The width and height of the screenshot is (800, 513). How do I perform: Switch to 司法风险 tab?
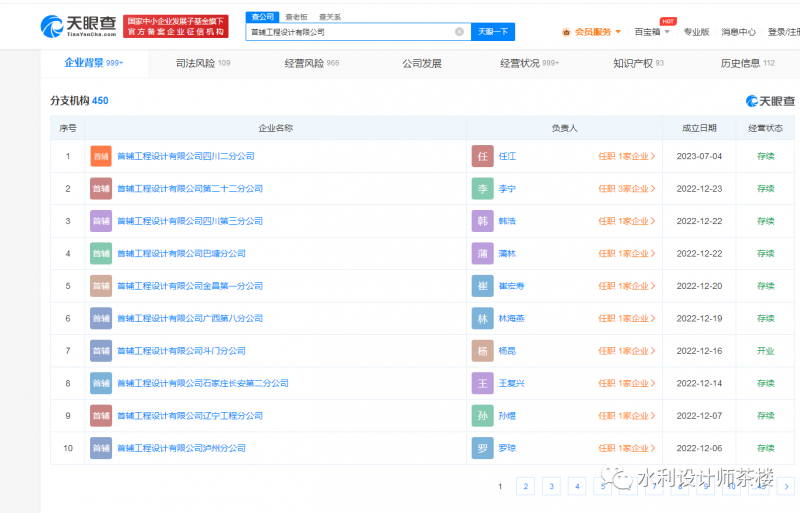click(203, 63)
